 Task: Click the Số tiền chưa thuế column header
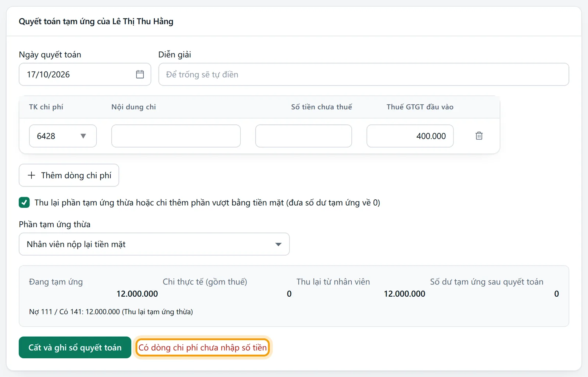point(322,107)
